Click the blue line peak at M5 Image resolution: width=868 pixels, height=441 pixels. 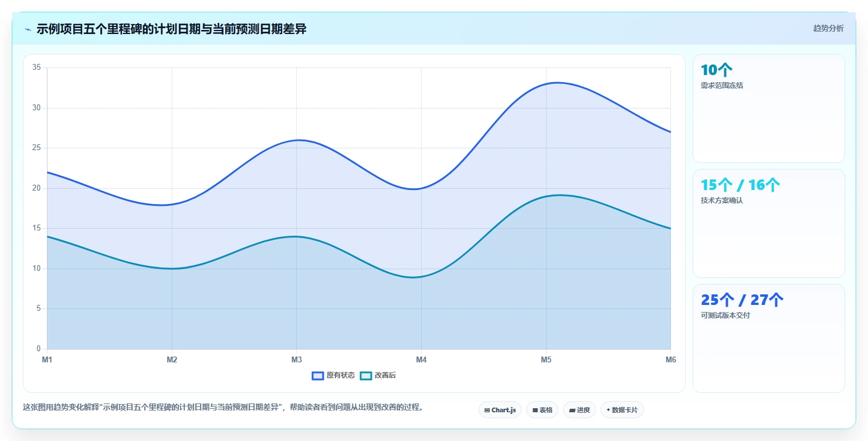click(x=546, y=84)
